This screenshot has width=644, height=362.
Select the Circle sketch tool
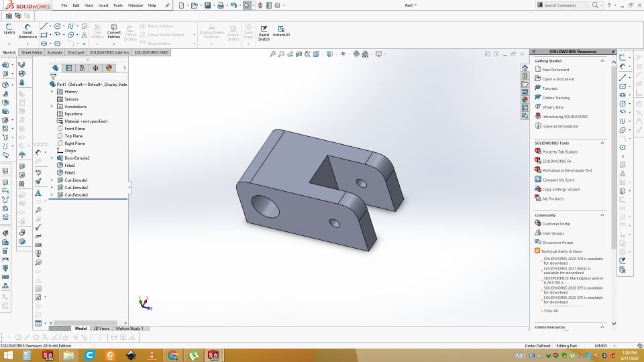click(x=58, y=26)
